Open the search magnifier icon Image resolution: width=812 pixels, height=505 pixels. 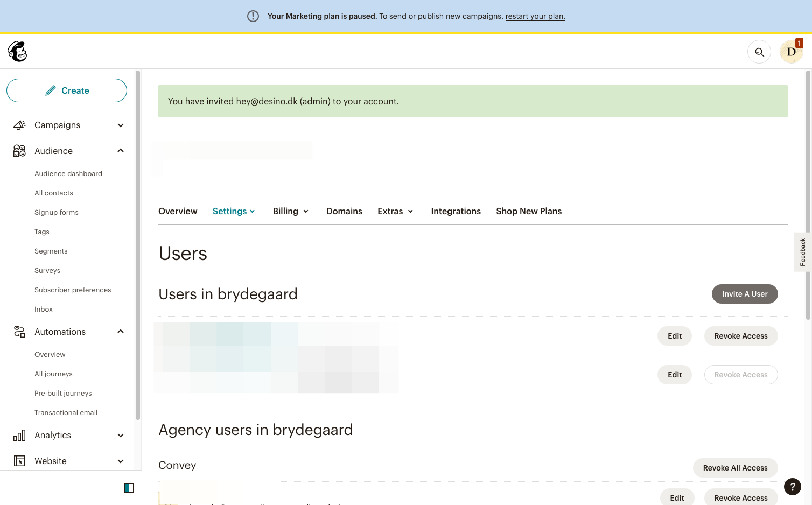(x=759, y=52)
